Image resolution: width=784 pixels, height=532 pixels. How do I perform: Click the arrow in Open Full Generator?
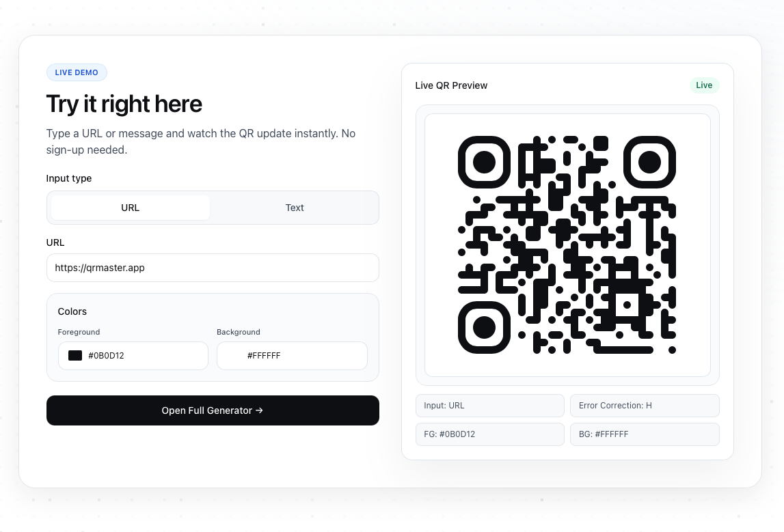pos(259,410)
